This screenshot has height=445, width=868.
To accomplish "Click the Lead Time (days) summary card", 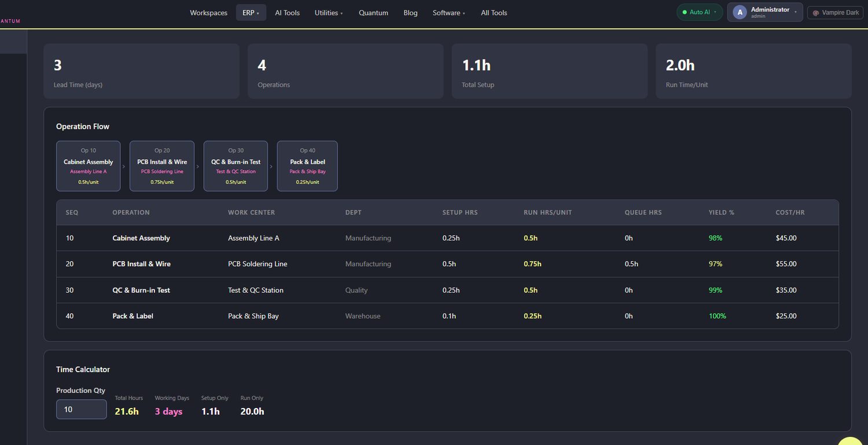I will pyautogui.click(x=141, y=71).
